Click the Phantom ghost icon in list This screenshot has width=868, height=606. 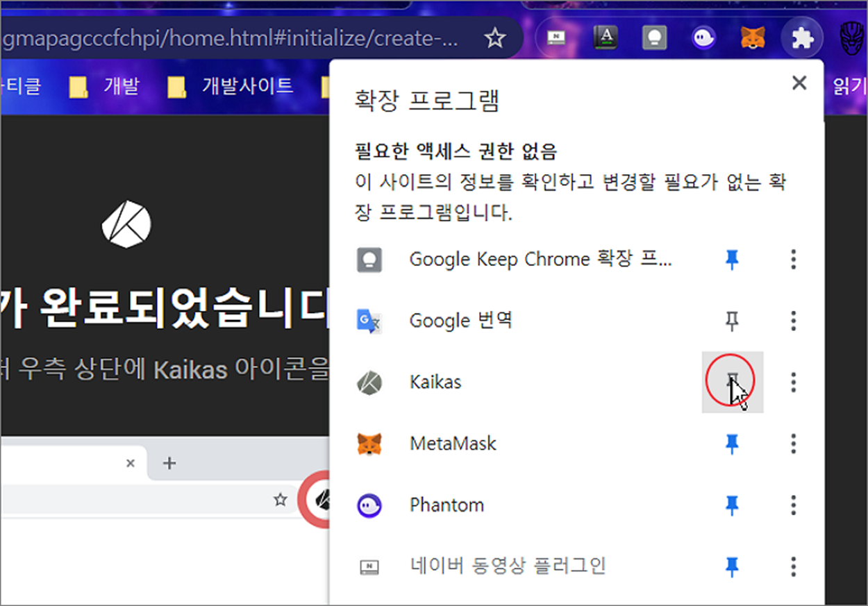click(x=369, y=505)
